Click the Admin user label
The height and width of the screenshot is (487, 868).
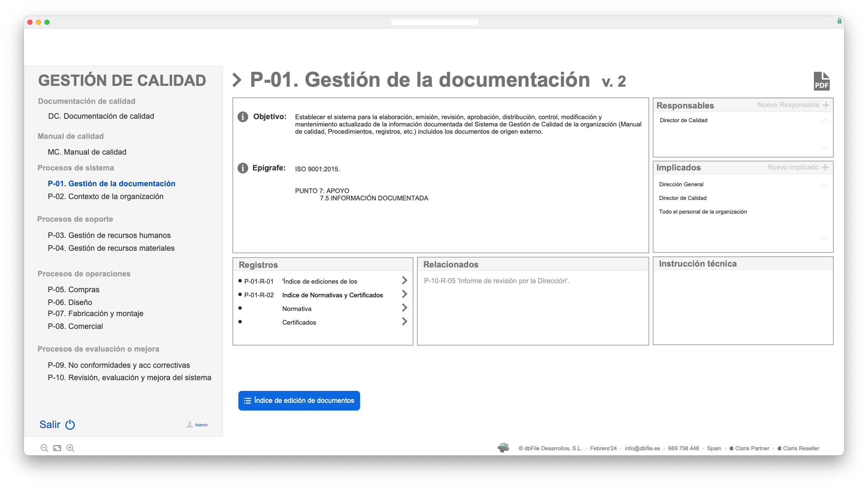point(201,425)
